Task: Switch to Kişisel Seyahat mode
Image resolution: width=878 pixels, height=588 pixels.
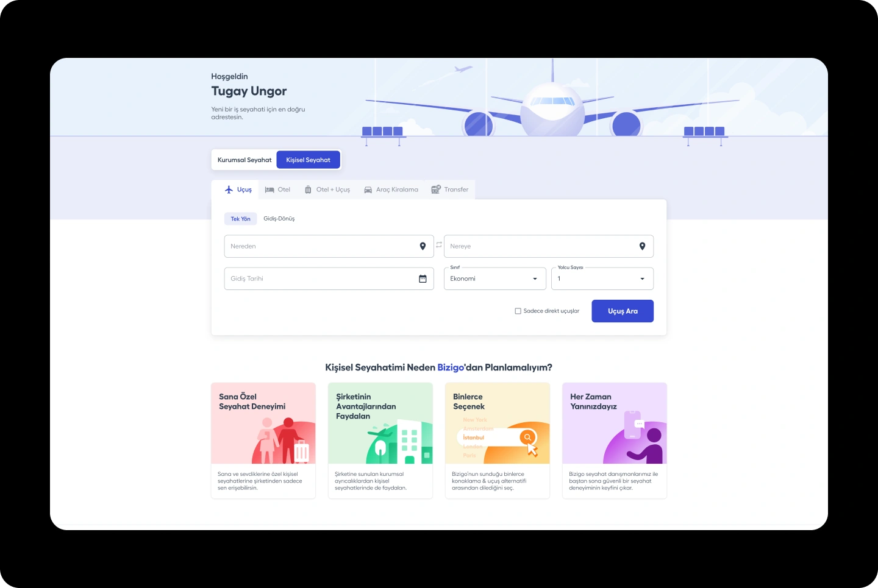Action: (x=309, y=160)
